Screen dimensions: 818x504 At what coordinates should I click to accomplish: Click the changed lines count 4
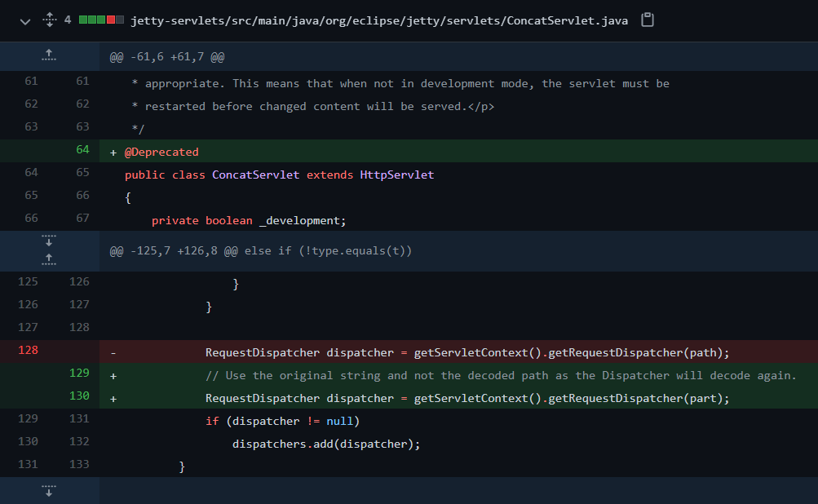click(68, 20)
